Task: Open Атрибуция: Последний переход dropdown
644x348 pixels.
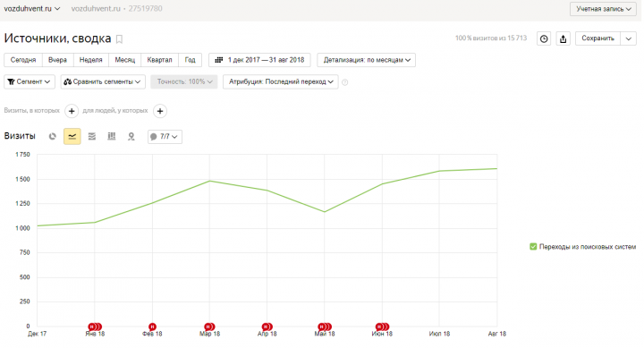Action: (x=281, y=81)
